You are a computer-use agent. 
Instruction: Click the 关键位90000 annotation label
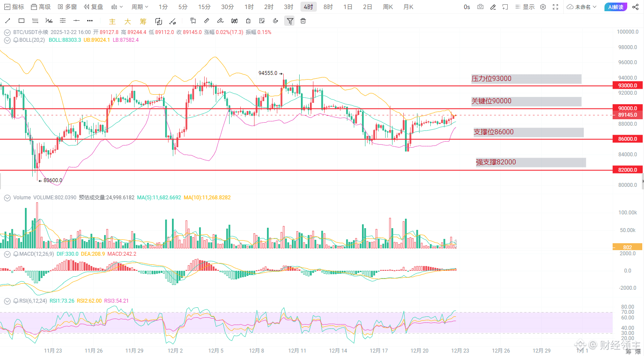(526, 101)
